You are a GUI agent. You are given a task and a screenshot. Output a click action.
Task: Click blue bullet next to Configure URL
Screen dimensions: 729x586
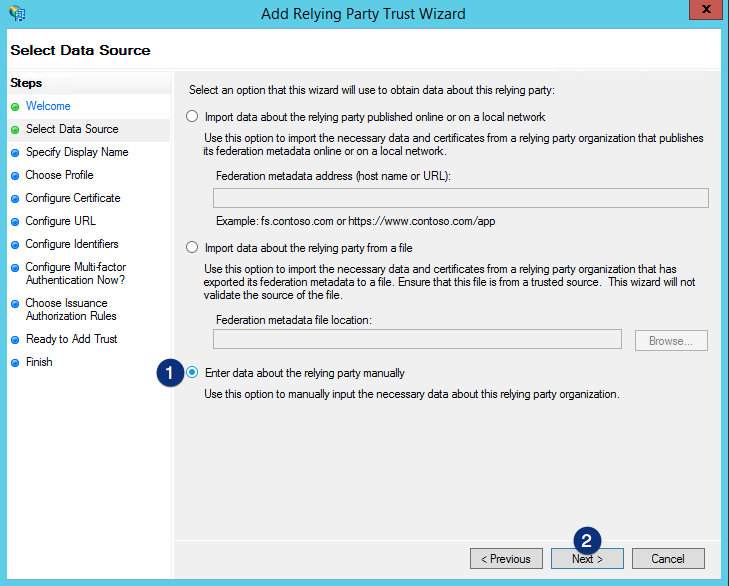pyautogui.click(x=15, y=222)
